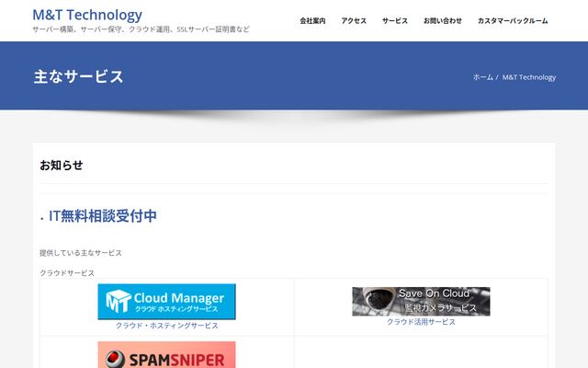Open the IT無料相談受付中 announcement link

click(x=103, y=215)
